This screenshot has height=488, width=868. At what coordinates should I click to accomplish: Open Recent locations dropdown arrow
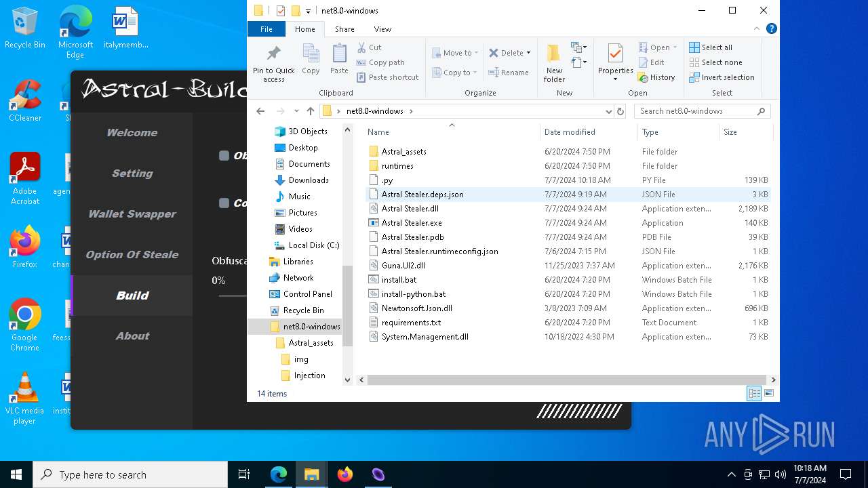296,111
